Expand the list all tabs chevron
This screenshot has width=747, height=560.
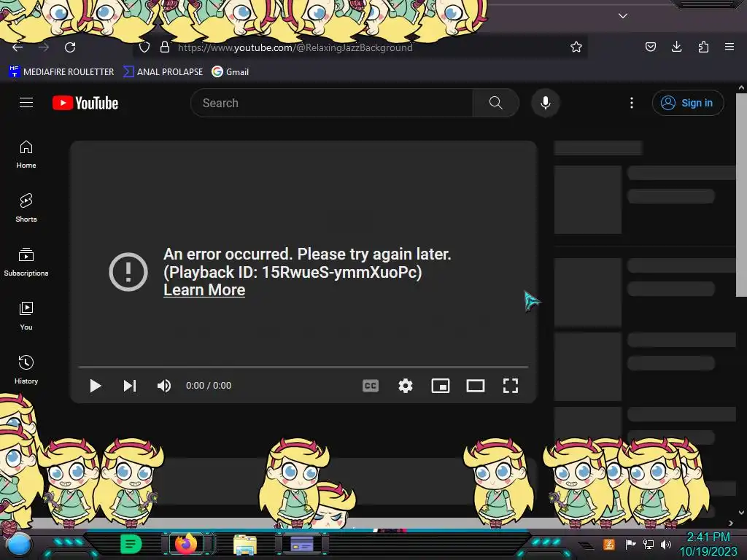point(623,16)
